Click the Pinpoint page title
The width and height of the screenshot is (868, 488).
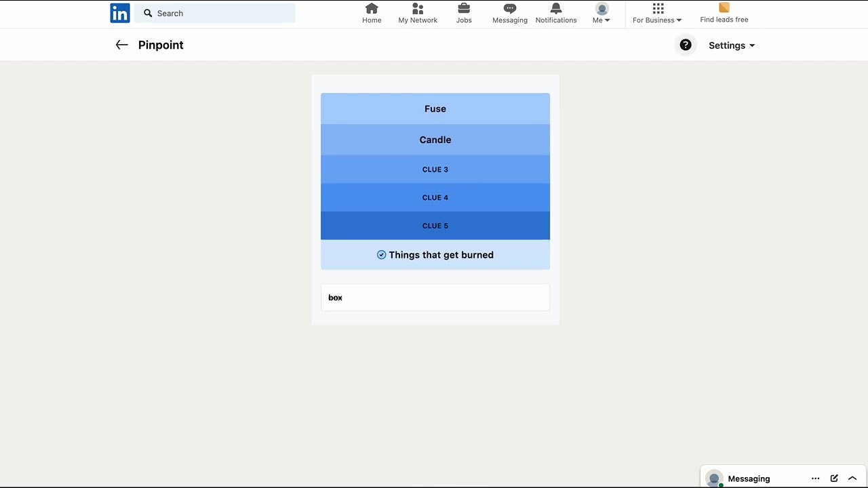click(161, 45)
